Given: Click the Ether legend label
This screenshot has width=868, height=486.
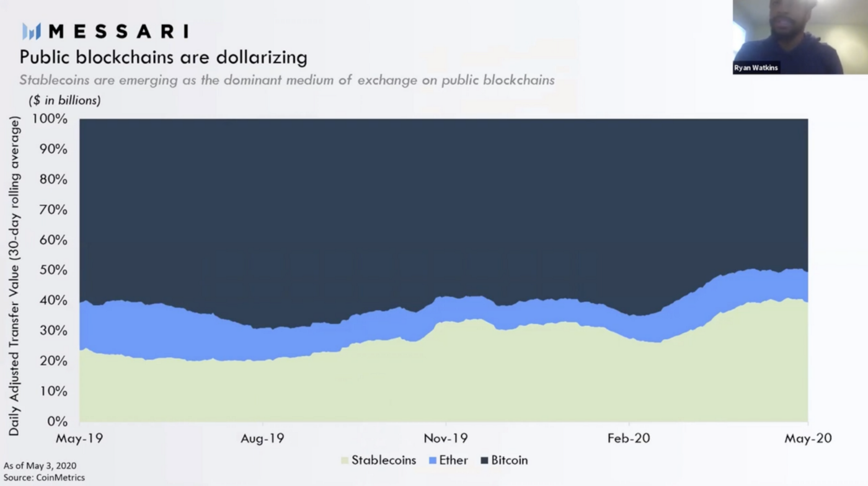Looking at the screenshot, I should pos(453,461).
